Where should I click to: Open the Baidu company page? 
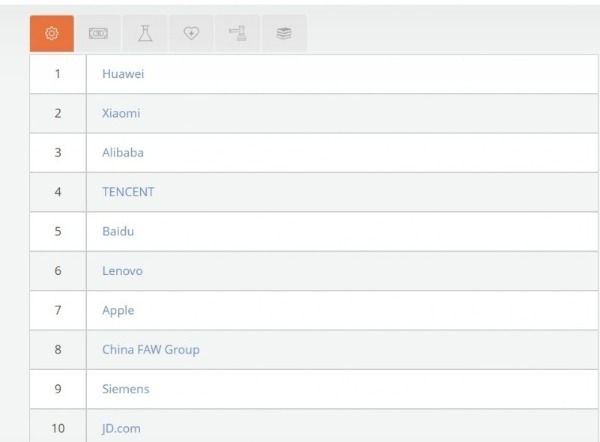pyautogui.click(x=118, y=231)
